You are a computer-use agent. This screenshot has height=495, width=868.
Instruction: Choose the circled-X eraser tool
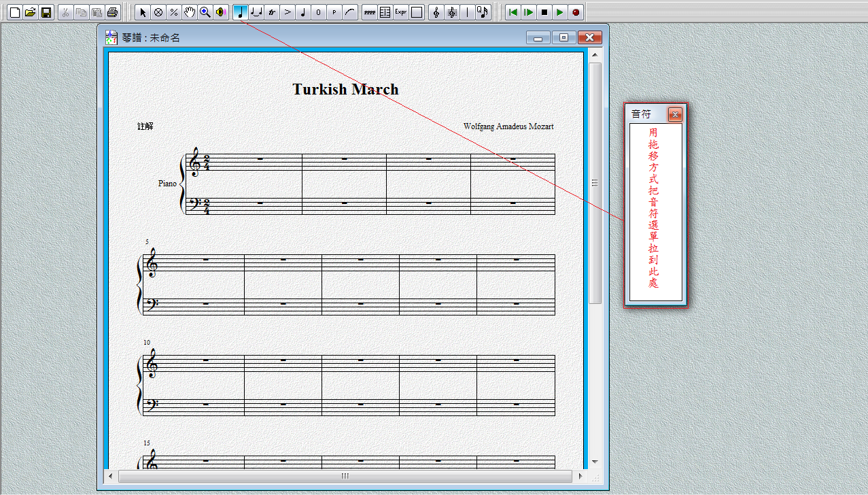[158, 12]
